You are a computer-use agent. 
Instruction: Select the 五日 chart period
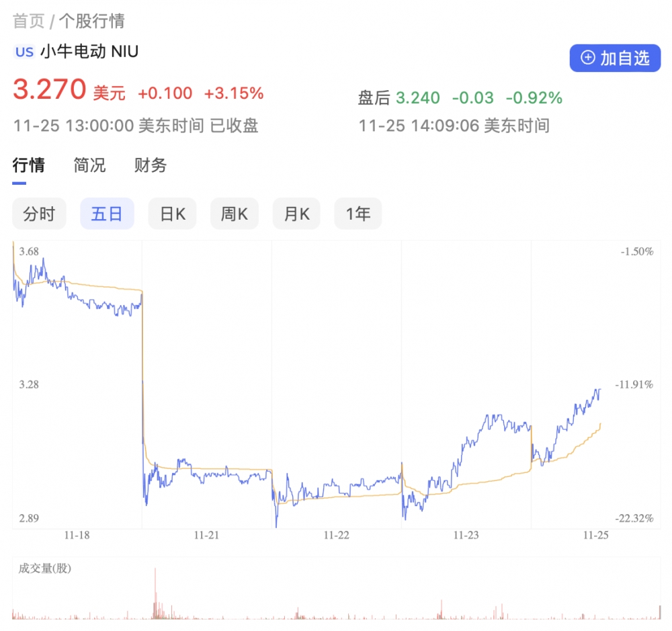[x=107, y=214]
